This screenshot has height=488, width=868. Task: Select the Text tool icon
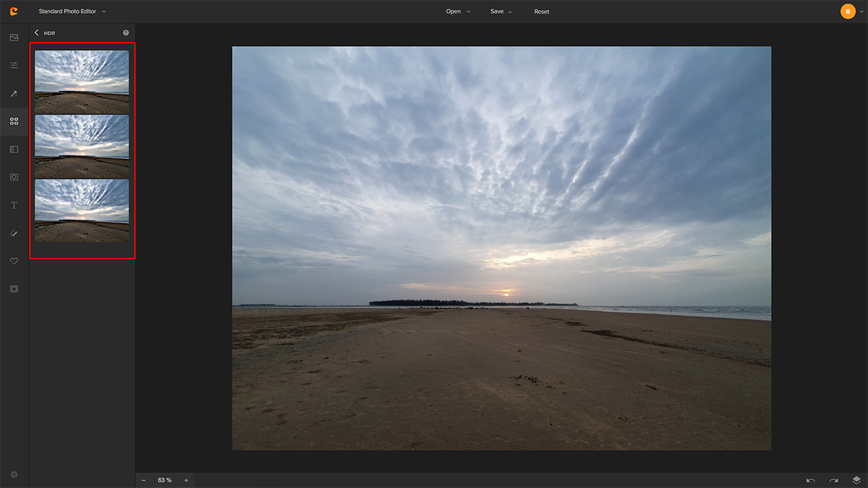click(14, 205)
